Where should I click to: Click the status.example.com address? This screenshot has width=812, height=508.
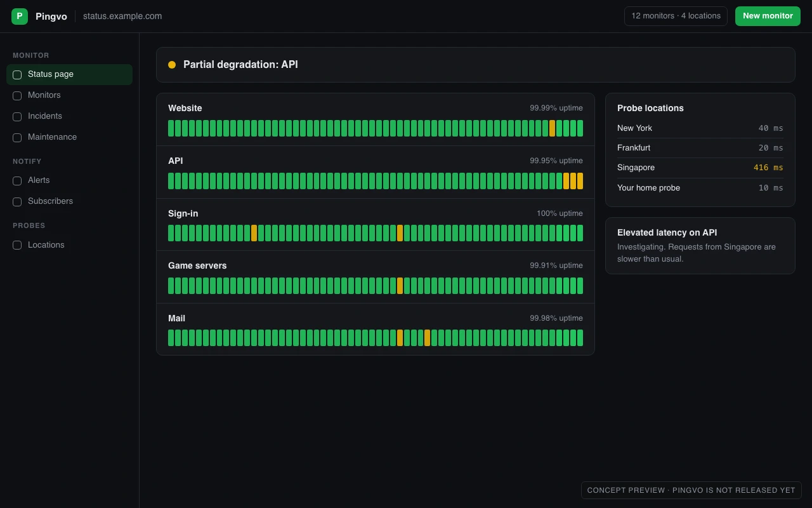pyautogui.click(x=122, y=17)
